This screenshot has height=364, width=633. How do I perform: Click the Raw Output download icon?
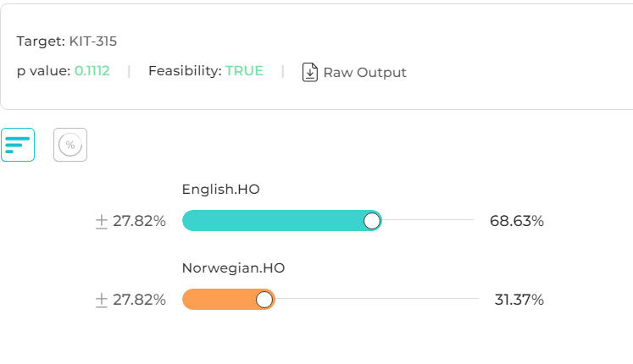(x=309, y=72)
